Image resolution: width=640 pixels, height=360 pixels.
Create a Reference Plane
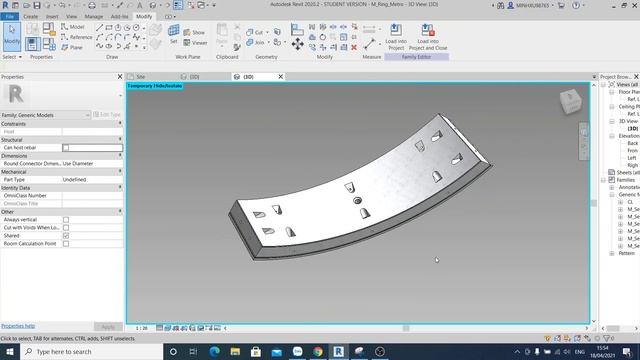coord(72,47)
